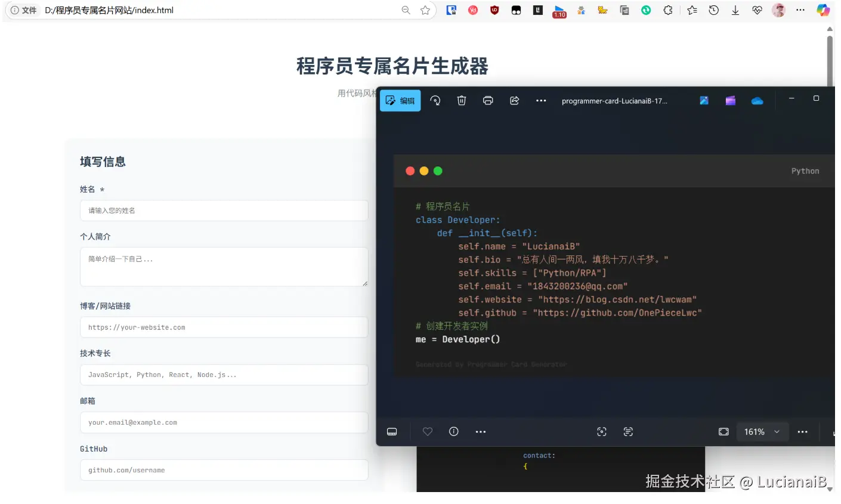
Task: Open the browser downloads icon
Action: pyautogui.click(x=735, y=10)
